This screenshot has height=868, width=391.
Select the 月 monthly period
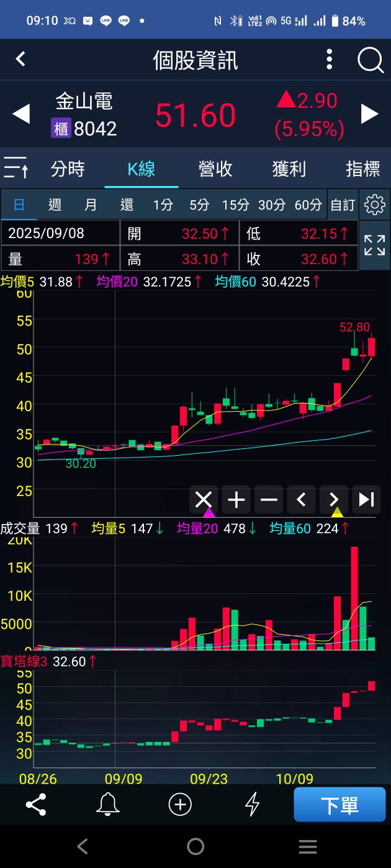tap(91, 205)
